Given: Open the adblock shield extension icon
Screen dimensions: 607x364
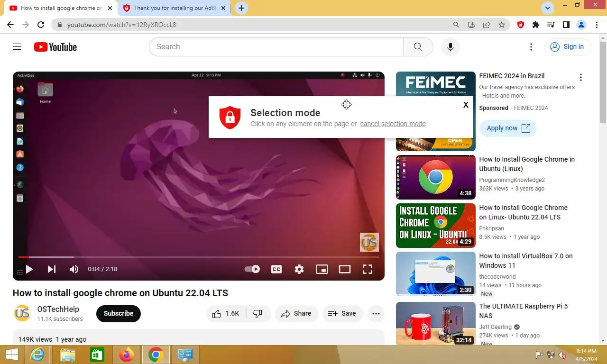Looking at the screenshot, I should point(521,25).
